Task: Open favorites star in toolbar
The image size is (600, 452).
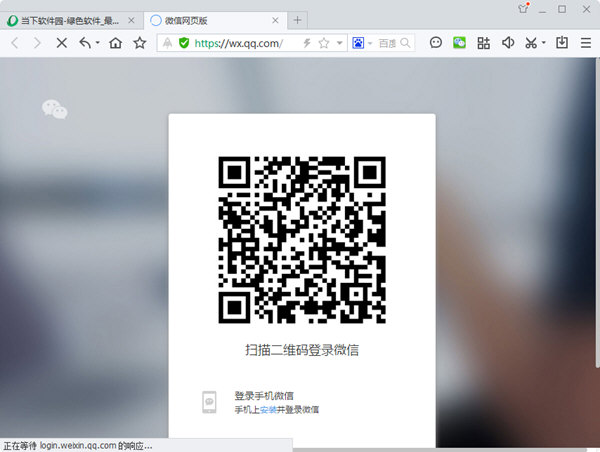Action: [x=140, y=43]
